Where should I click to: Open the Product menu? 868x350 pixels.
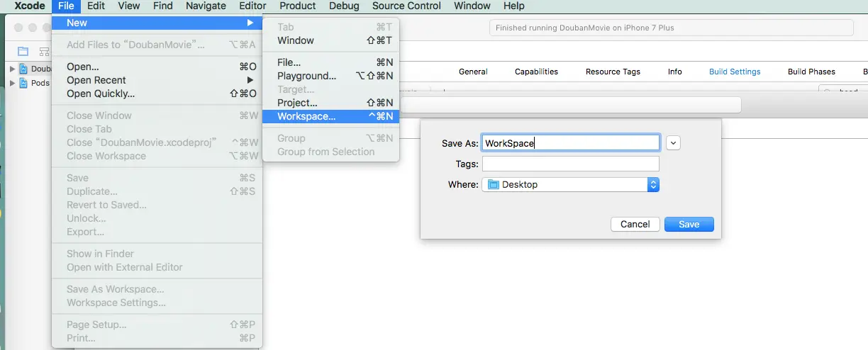coord(297,6)
